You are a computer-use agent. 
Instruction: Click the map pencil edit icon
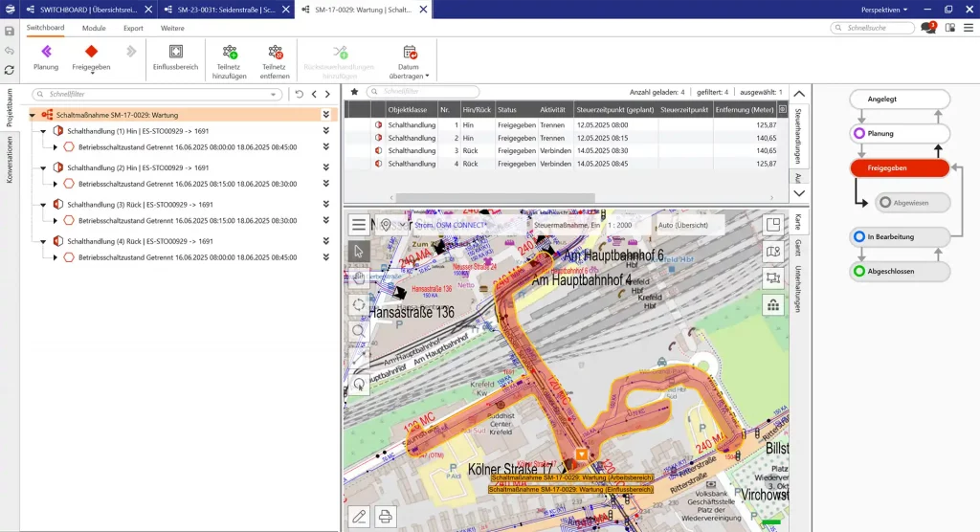click(359, 517)
